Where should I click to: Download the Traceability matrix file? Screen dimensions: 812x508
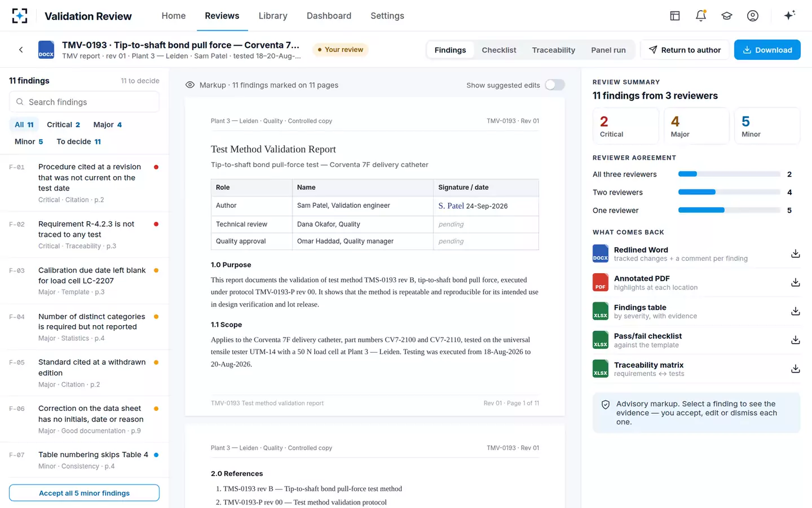pyautogui.click(x=795, y=369)
